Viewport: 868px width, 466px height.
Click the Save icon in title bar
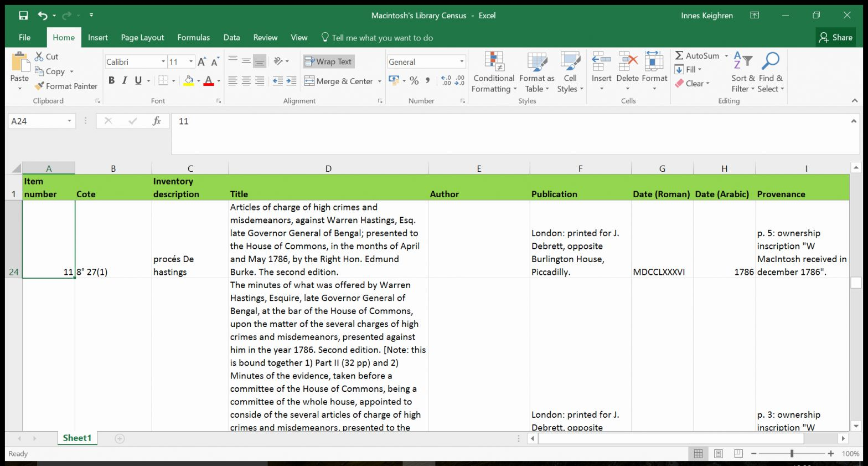pyautogui.click(x=23, y=16)
